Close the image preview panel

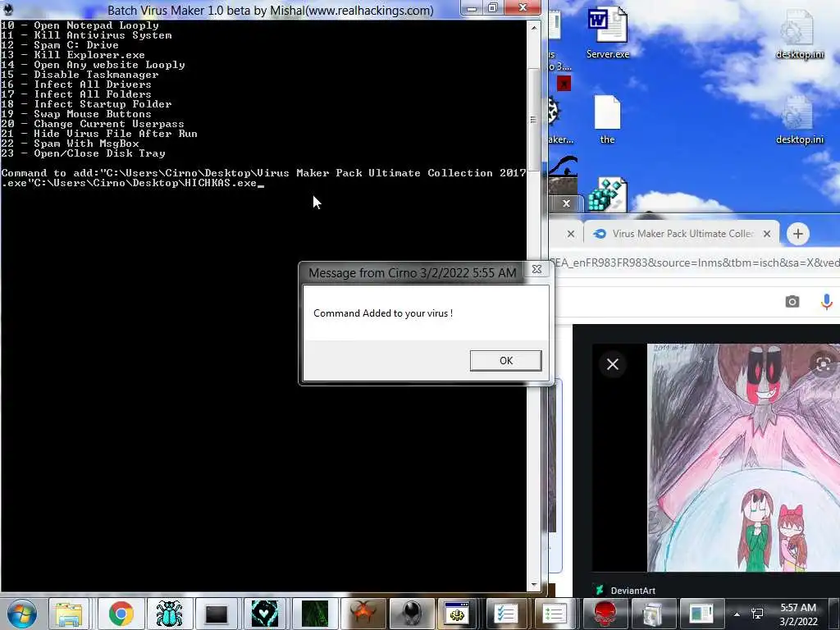pyautogui.click(x=612, y=364)
